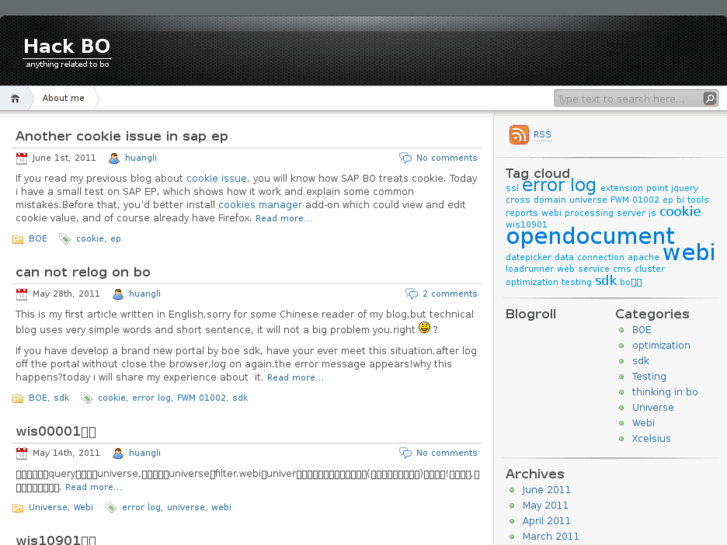The width and height of the screenshot is (727, 545).
Task: Open the Webi category in sidebar
Action: (643, 423)
